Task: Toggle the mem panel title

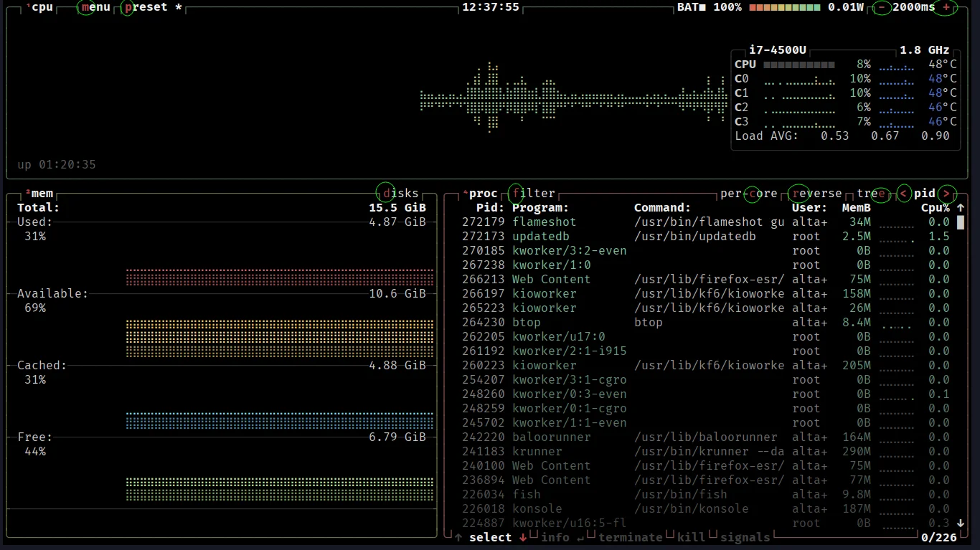Action: click(x=39, y=194)
